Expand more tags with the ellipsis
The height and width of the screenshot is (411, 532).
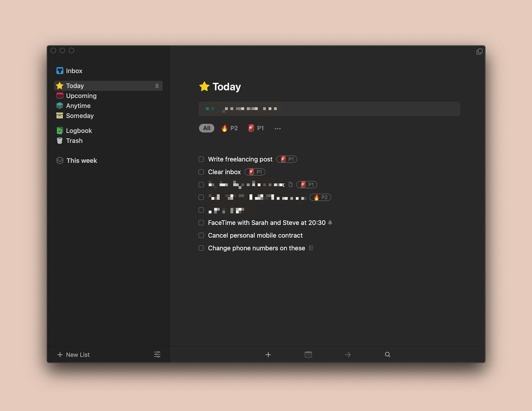coord(277,129)
